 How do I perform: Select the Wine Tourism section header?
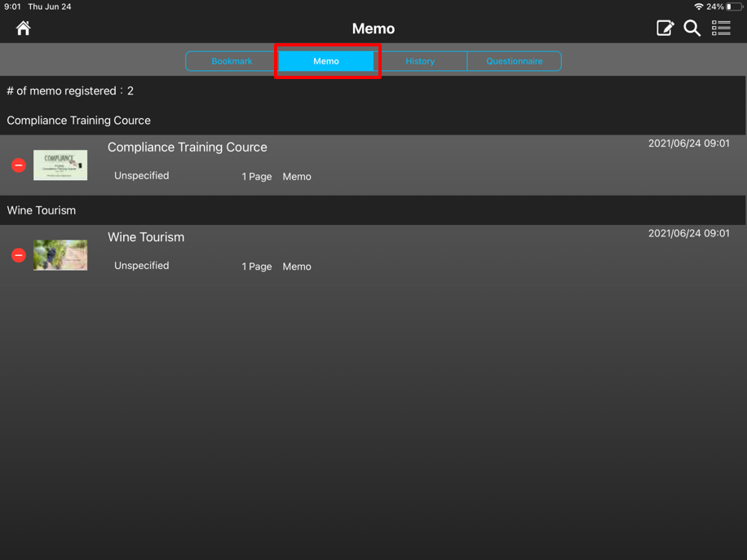coord(42,210)
